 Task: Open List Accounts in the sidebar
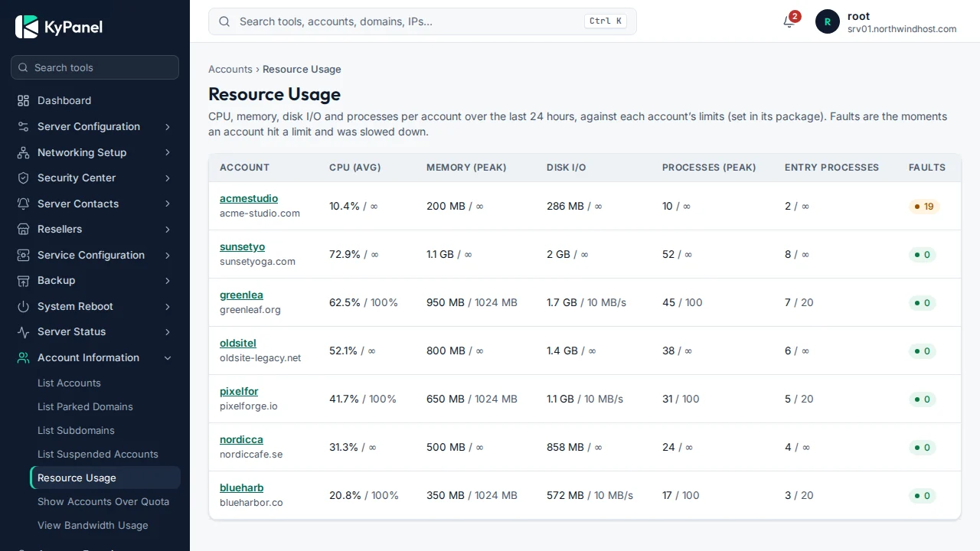click(x=69, y=383)
